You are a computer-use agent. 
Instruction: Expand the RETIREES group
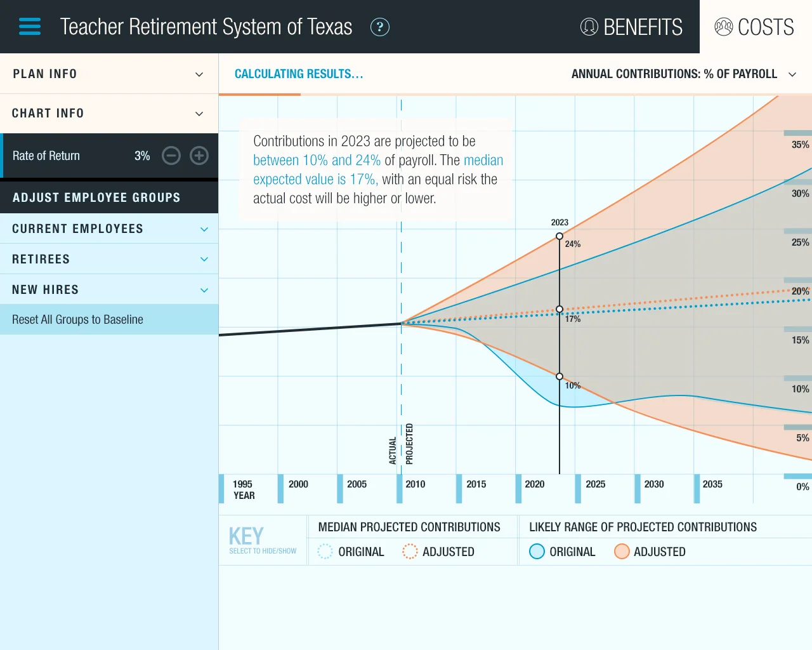tap(109, 259)
